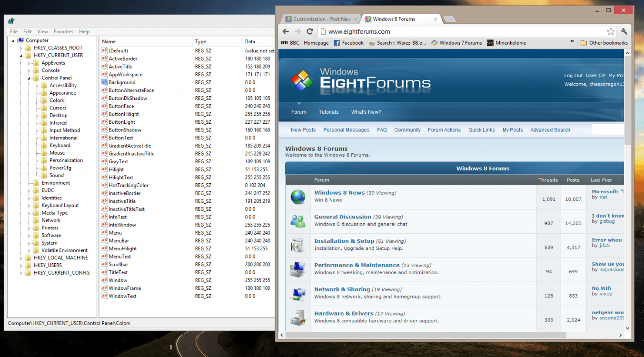Screen dimensions: 644x357
Task: Open the Windows 7 Forums bookmark
Action: (456, 43)
